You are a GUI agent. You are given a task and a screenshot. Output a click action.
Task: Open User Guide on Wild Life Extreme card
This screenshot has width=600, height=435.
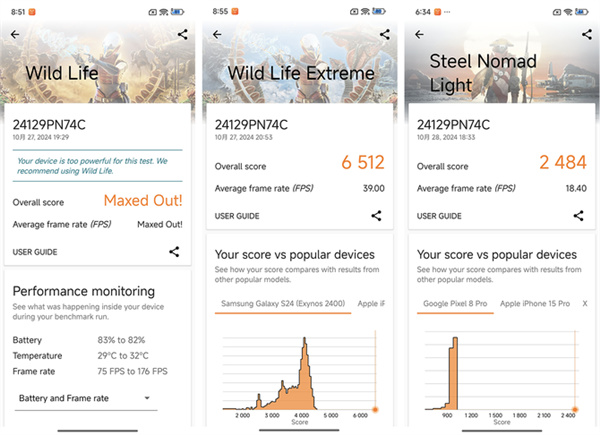tap(236, 215)
